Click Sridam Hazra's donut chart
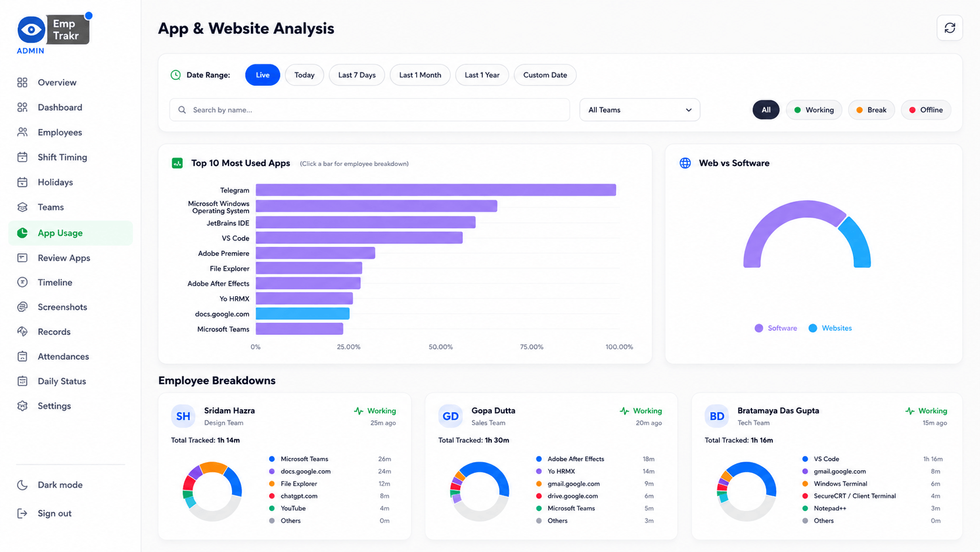The height and width of the screenshot is (552, 980). pos(212,492)
